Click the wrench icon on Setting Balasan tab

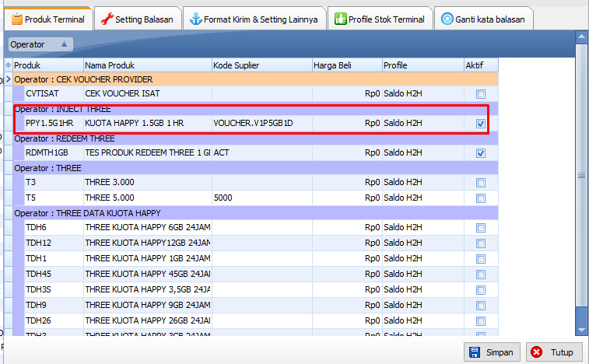click(107, 19)
